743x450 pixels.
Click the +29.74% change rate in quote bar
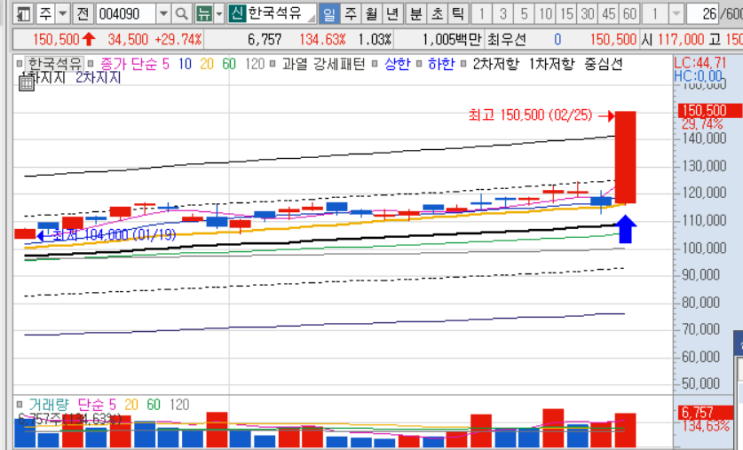tap(178, 39)
